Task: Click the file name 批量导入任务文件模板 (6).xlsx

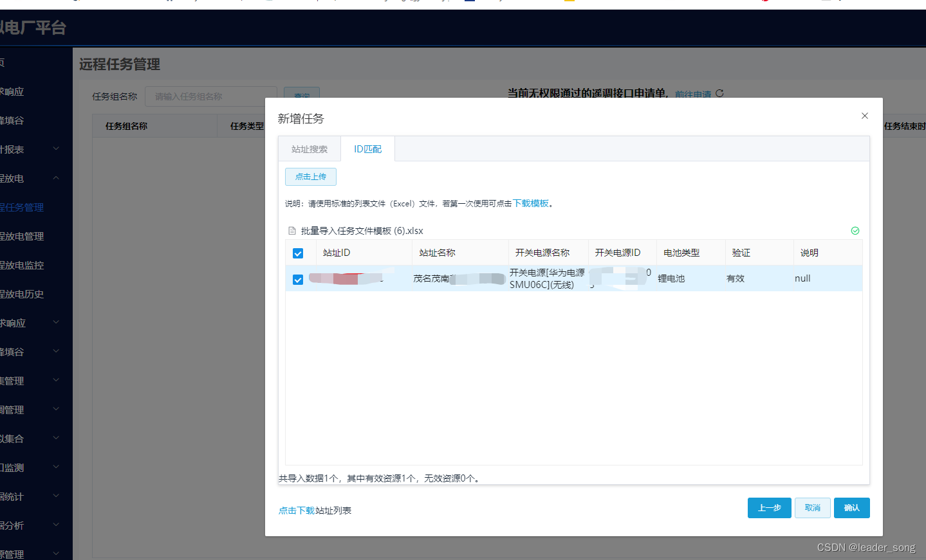Action: tap(362, 231)
